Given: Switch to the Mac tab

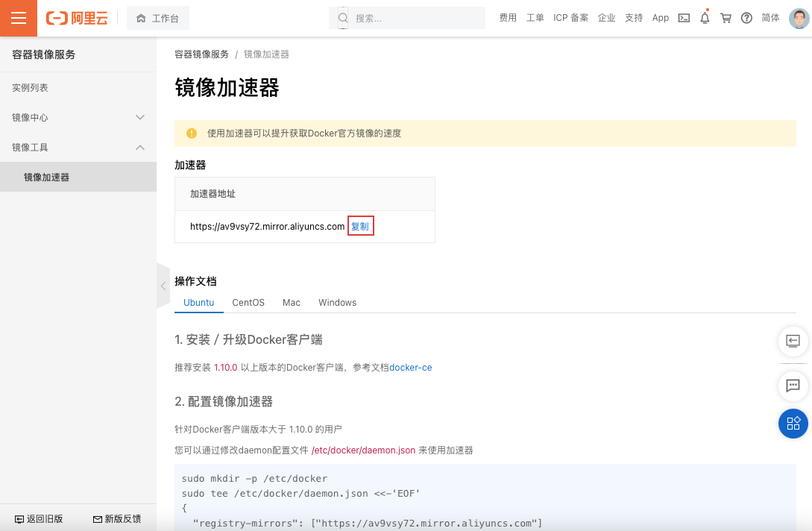Looking at the screenshot, I should click(292, 303).
